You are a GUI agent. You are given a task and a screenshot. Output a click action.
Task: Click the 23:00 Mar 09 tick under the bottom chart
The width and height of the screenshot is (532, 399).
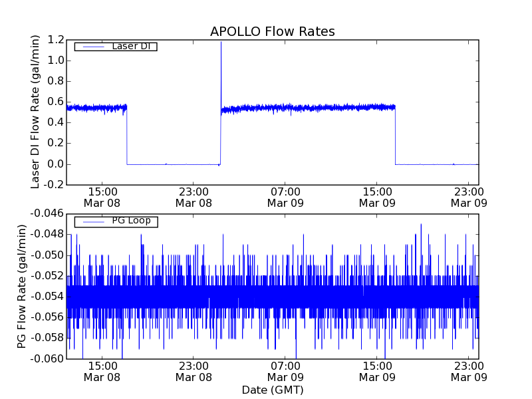tap(469, 371)
